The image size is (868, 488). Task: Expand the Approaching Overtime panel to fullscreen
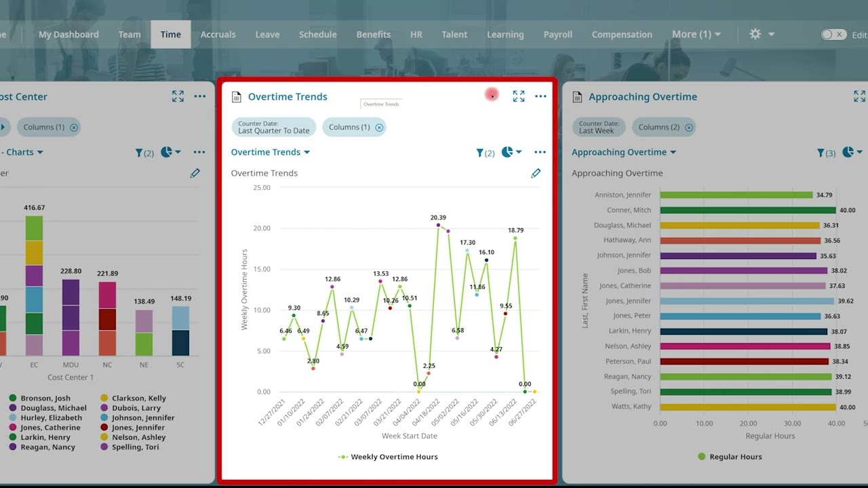[x=859, y=96]
